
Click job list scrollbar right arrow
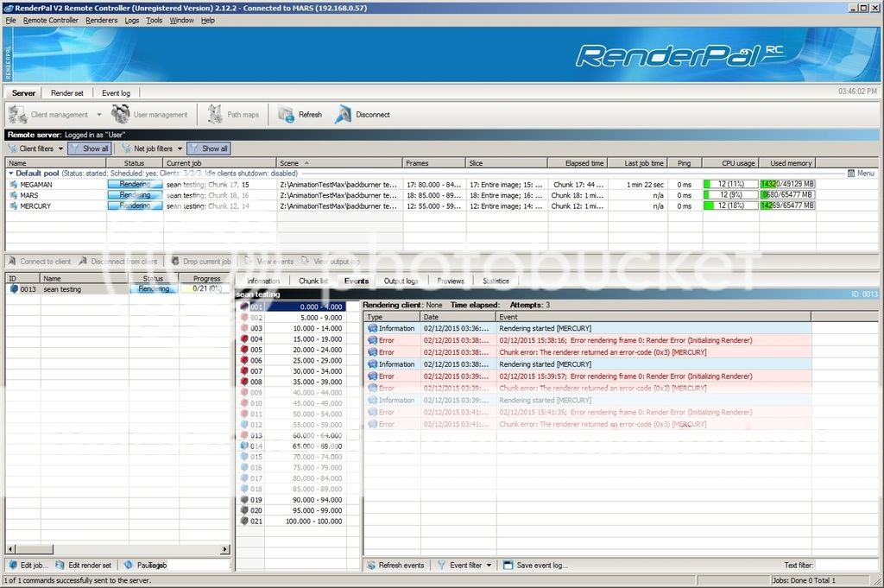coord(225,549)
